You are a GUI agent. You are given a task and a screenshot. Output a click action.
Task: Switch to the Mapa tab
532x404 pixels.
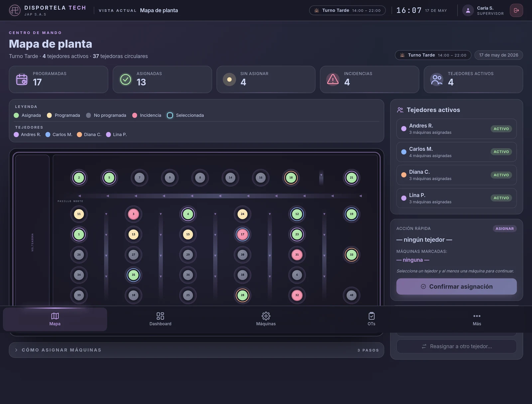[55, 319]
